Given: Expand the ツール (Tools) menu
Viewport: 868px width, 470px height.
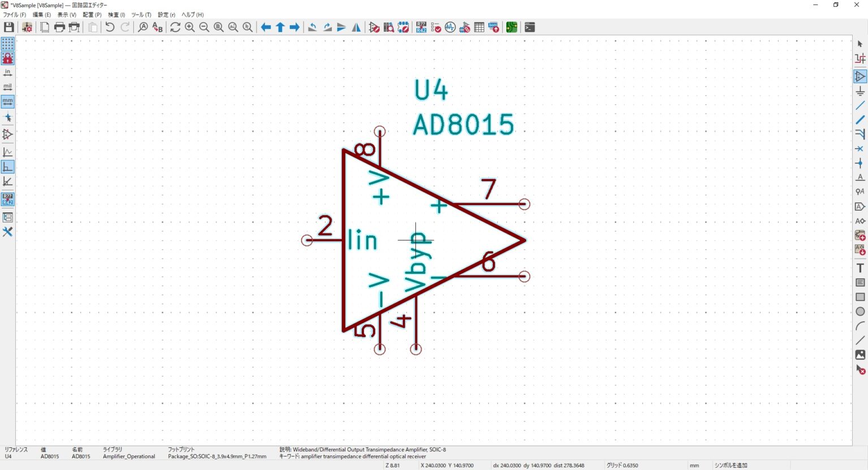Looking at the screenshot, I should 141,15.
